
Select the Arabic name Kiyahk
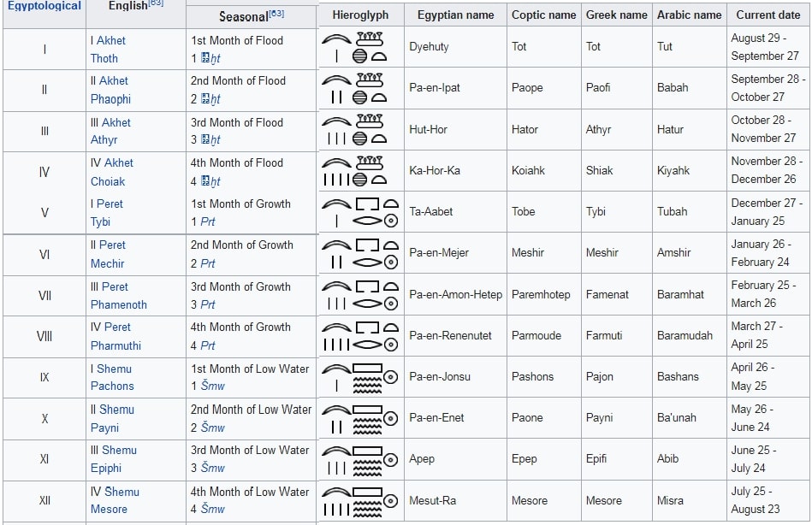coord(673,170)
